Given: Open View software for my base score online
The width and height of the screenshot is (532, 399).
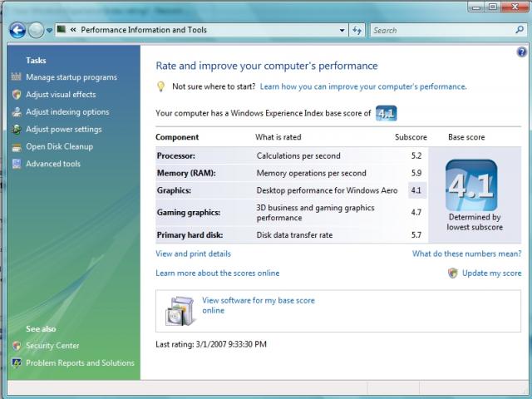Looking at the screenshot, I should click(x=259, y=305).
